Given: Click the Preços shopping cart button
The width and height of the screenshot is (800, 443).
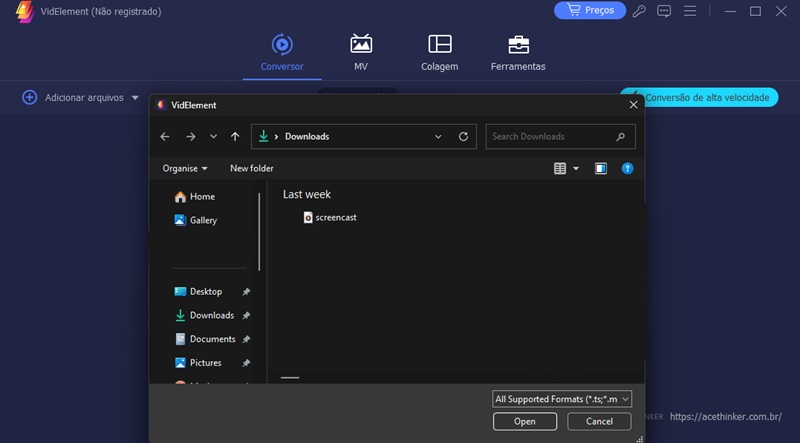Looking at the screenshot, I should tap(589, 10).
